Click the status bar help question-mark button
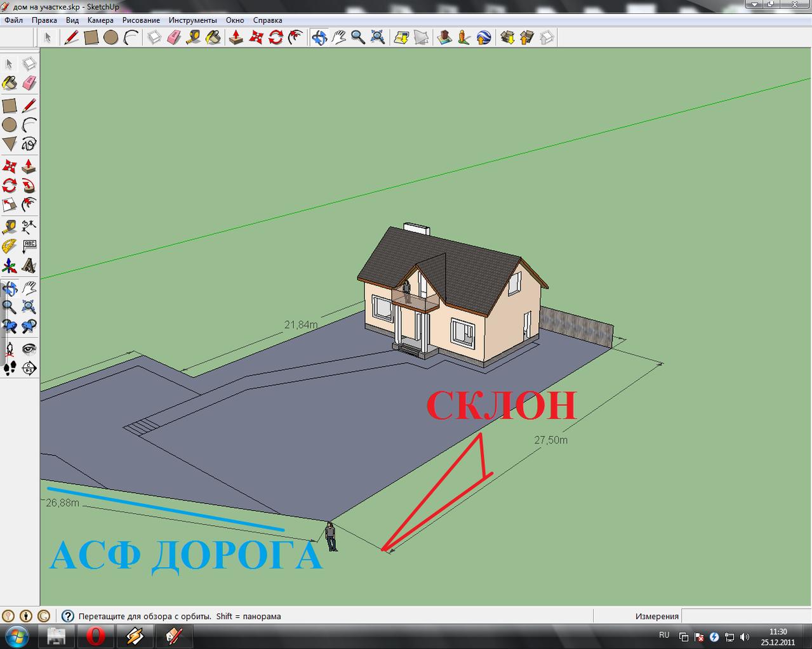812x649 pixels. pos(67,616)
